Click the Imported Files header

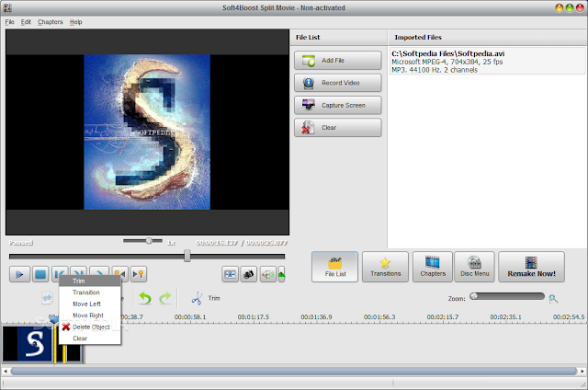coord(418,37)
